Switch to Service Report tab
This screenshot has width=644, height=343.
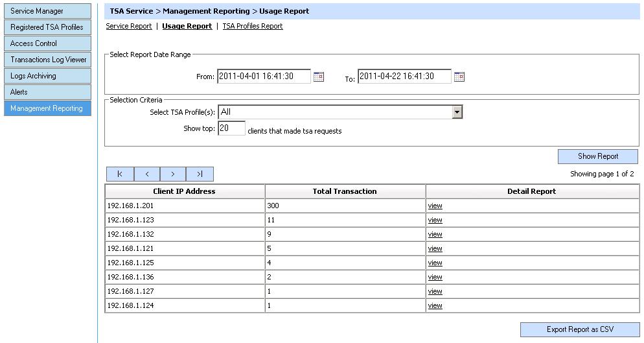coord(129,26)
